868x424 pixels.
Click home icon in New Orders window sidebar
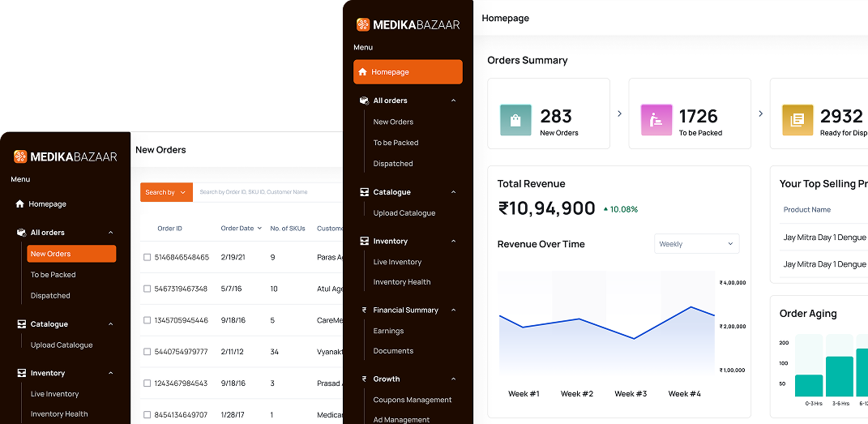coord(20,203)
